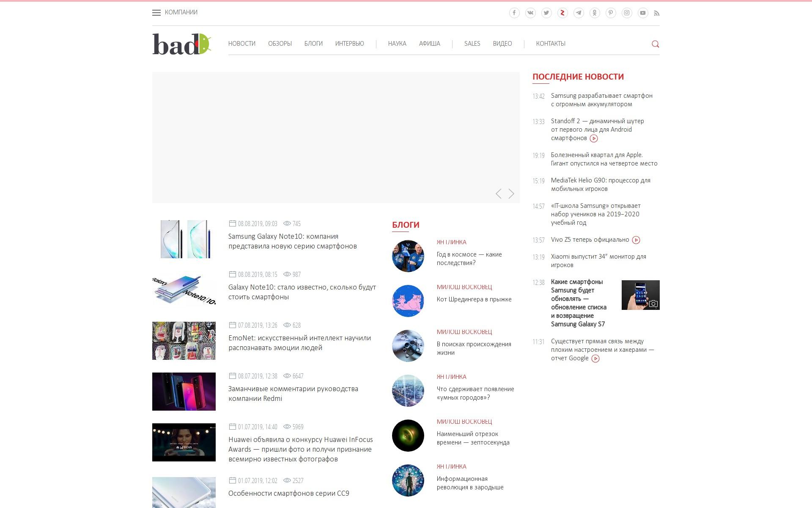This screenshot has width=812, height=508.
Task: Open MediaTek Helio G90 news item
Action: point(601,185)
